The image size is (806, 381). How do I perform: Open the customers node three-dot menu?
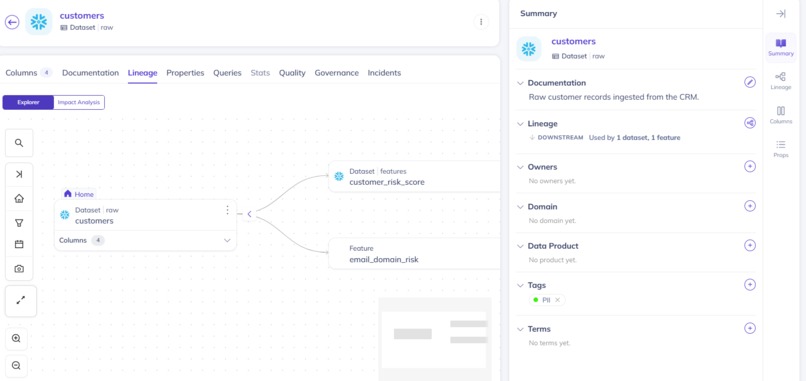(x=227, y=210)
